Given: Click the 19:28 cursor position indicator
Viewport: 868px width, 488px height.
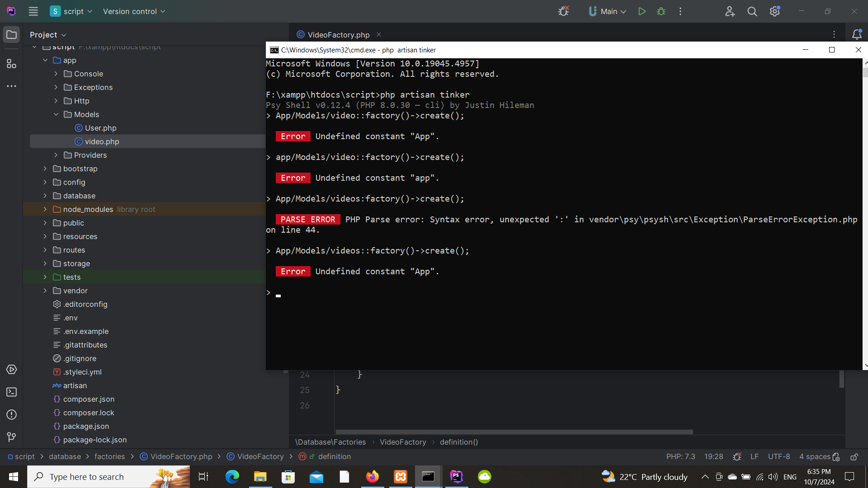Looking at the screenshot, I should 713,456.
